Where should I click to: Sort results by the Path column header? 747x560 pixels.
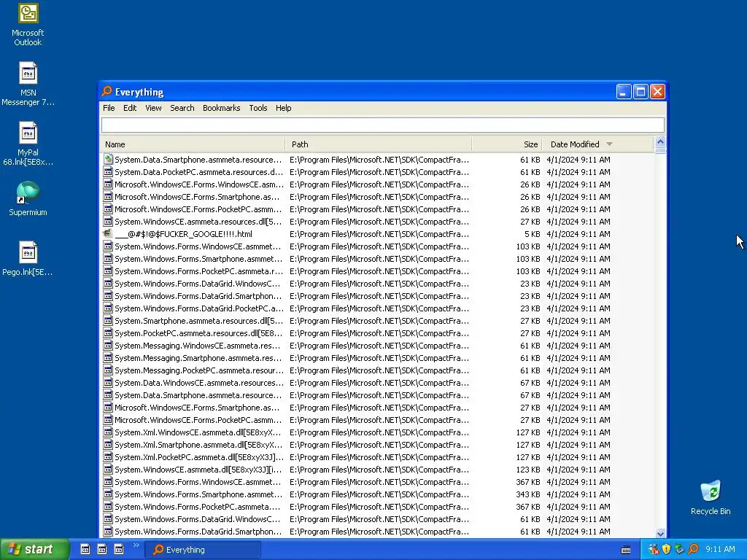click(x=379, y=144)
